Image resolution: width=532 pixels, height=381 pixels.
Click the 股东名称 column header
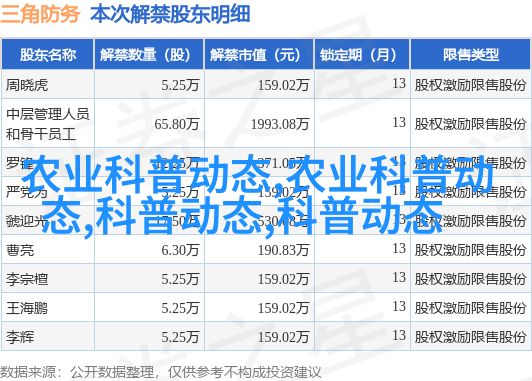point(48,55)
